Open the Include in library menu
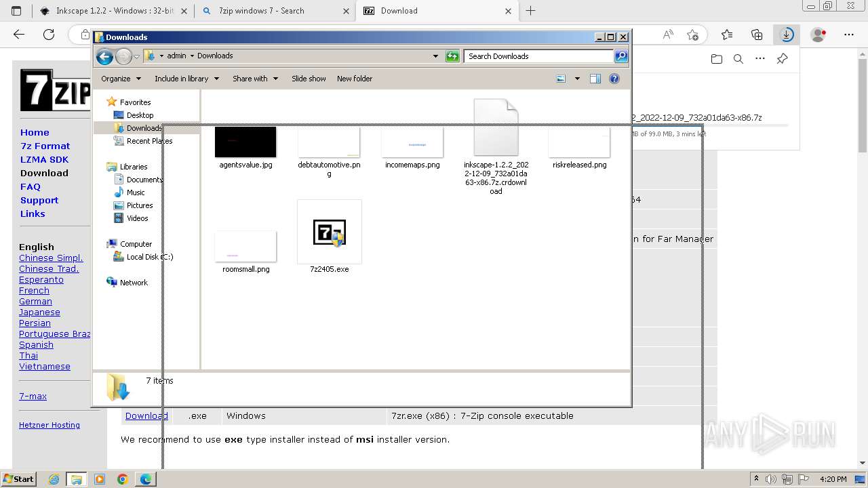Image resolution: width=868 pixels, height=488 pixels. pos(186,79)
